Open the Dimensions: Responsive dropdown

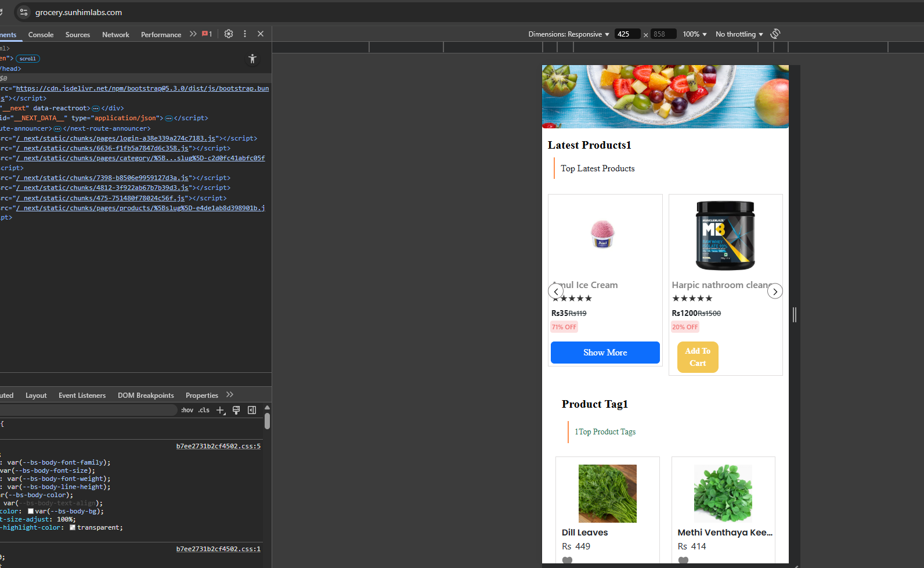[569, 34]
